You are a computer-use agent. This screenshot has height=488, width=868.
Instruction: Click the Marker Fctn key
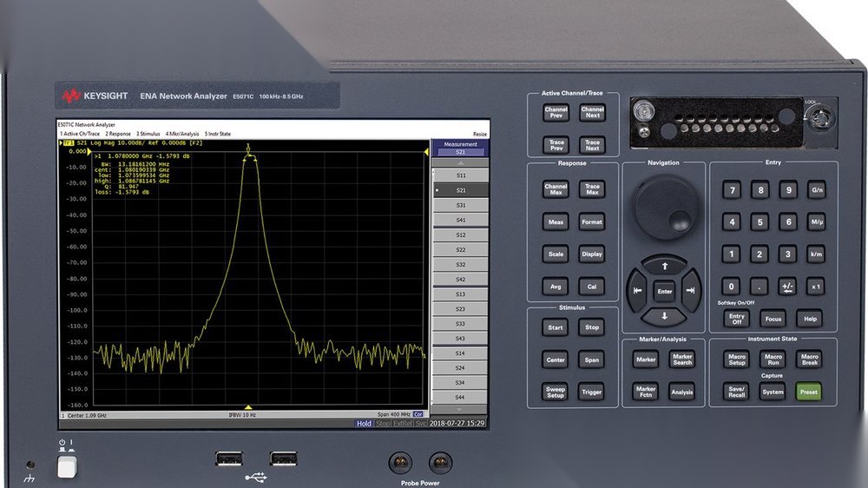646,392
